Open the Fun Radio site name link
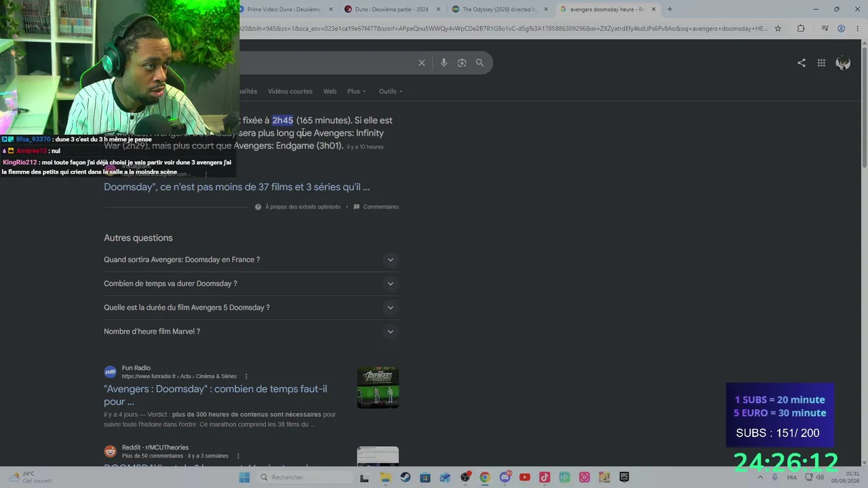 coord(136,368)
